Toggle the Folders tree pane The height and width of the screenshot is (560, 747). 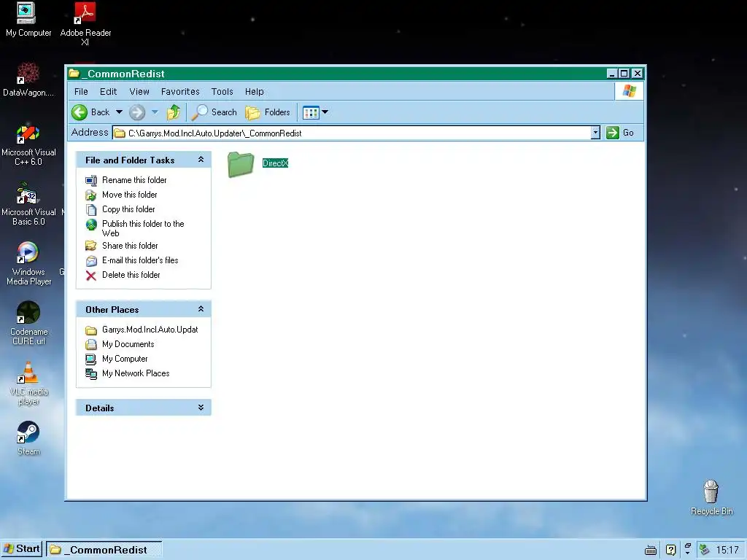[268, 112]
